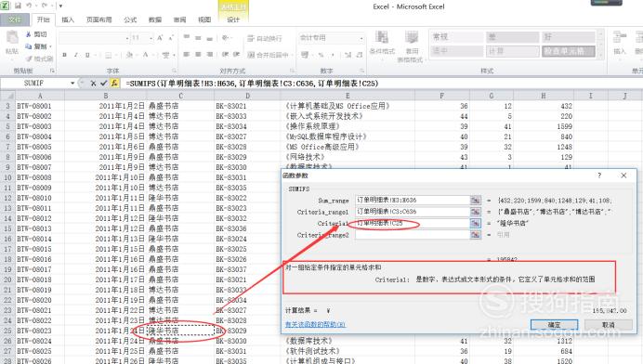Click the Undo arrow in quick access toolbar
The image size is (643, 364).
[x=29, y=6]
